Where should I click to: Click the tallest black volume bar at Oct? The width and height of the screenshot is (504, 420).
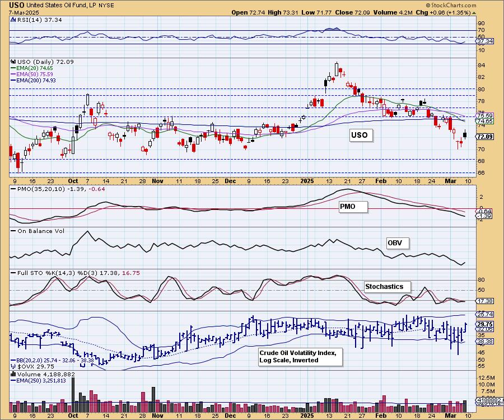click(73, 395)
